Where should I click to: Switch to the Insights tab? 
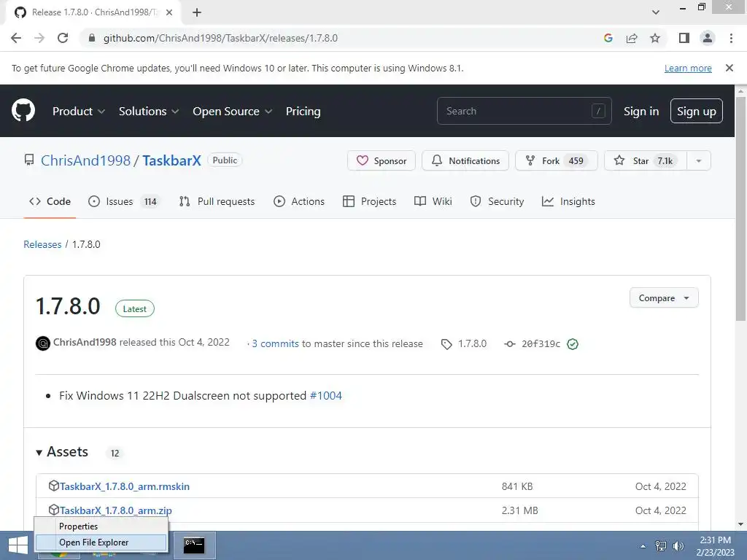(x=568, y=201)
